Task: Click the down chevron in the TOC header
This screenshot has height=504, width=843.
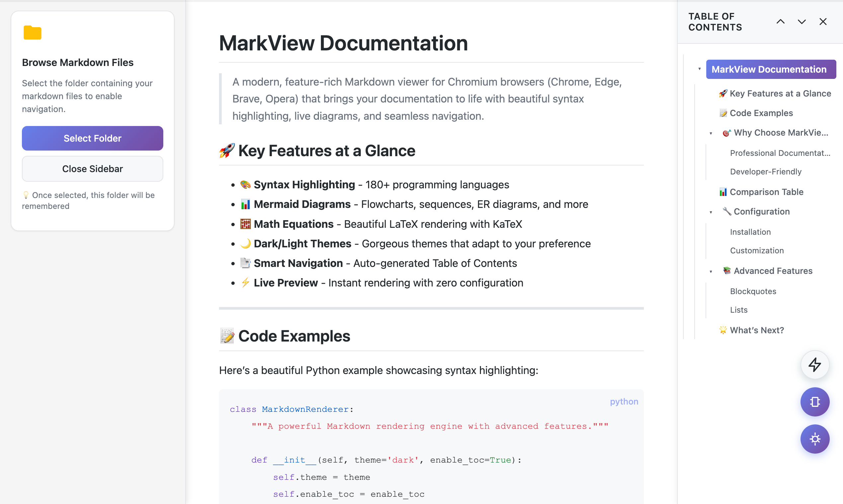Action: tap(802, 22)
